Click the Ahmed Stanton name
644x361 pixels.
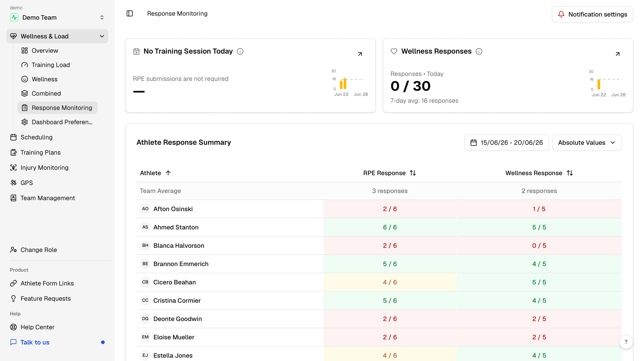click(x=176, y=227)
